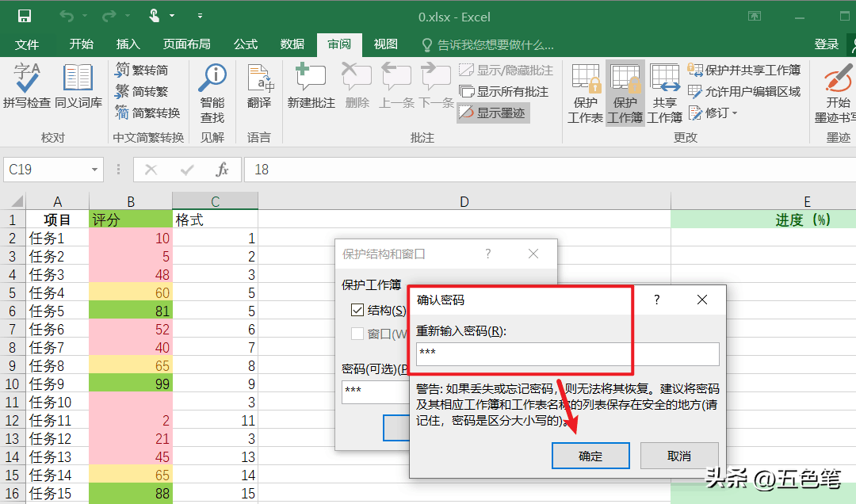Click 保护并共享工作簿

click(x=743, y=70)
